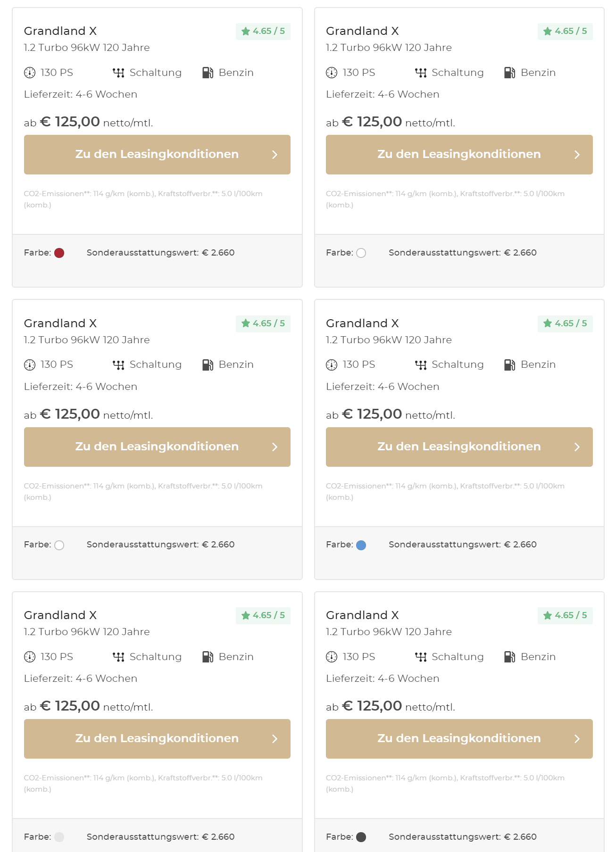
Task: Click the chevron arrow on the middle-left Leasingkonditionen button
Action: 275,447
